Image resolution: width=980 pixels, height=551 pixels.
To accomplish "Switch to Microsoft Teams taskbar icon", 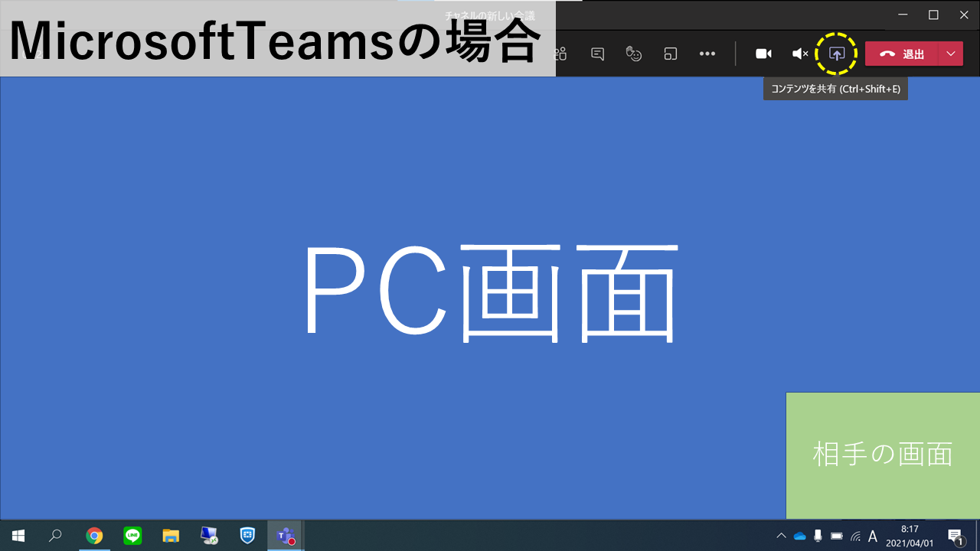I will click(286, 536).
